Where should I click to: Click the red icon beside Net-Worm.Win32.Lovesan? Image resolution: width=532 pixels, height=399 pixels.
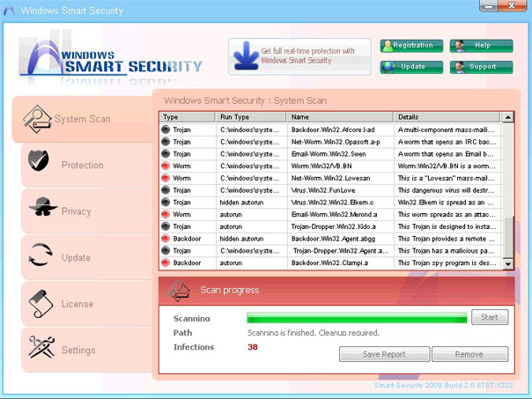[x=166, y=178]
